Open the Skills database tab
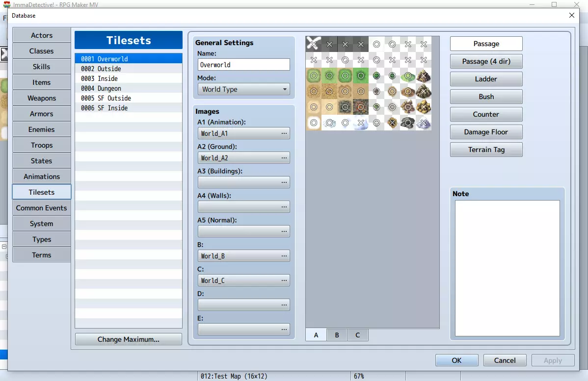The height and width of the screenshot is (381, 588). click(x=42, y=67)
